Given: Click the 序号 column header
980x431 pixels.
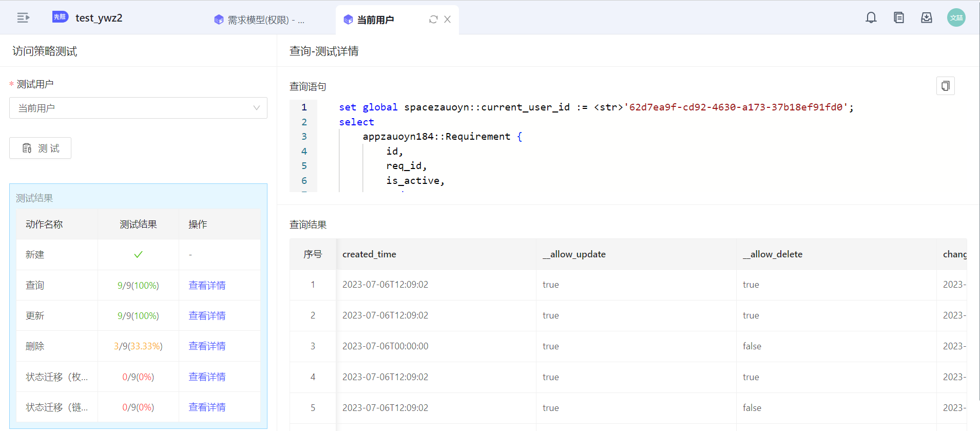Looking at the screenshot, I should tap(313, 254).
